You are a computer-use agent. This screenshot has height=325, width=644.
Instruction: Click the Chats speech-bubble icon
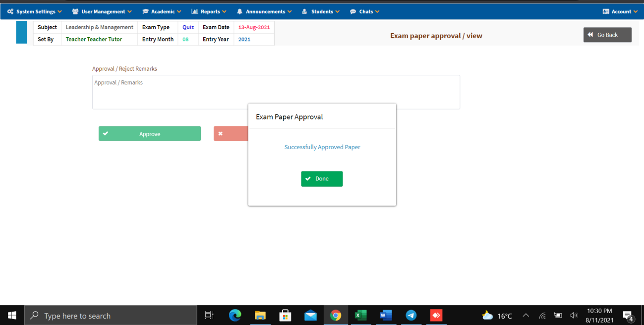click(352, 11)
